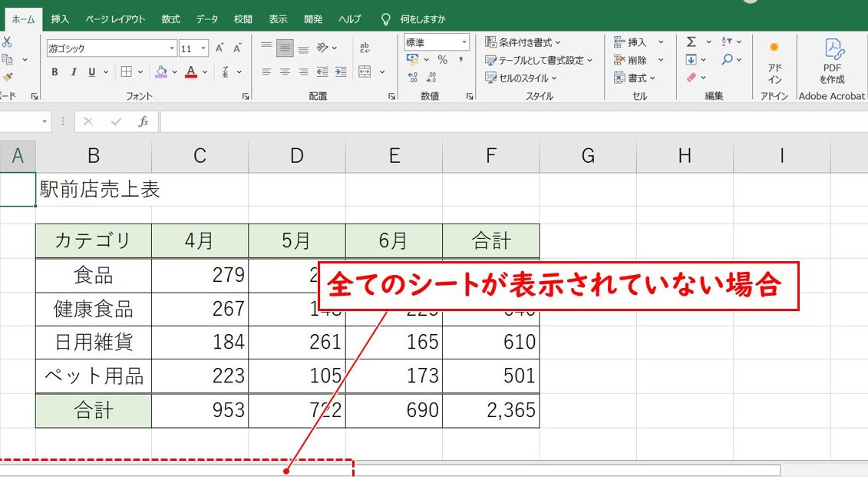Open the fill color dropdown arrow

[174, 71]
